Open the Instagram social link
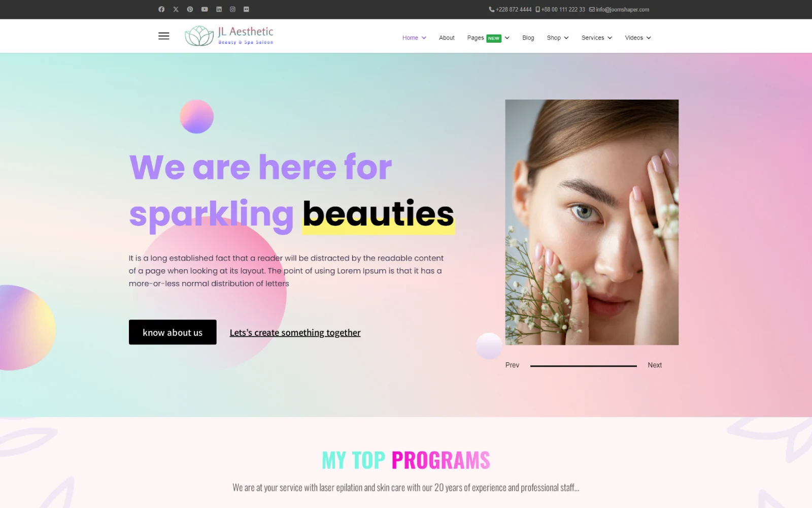Viewport: 812px width, 508px height. [x=232, y=9]
